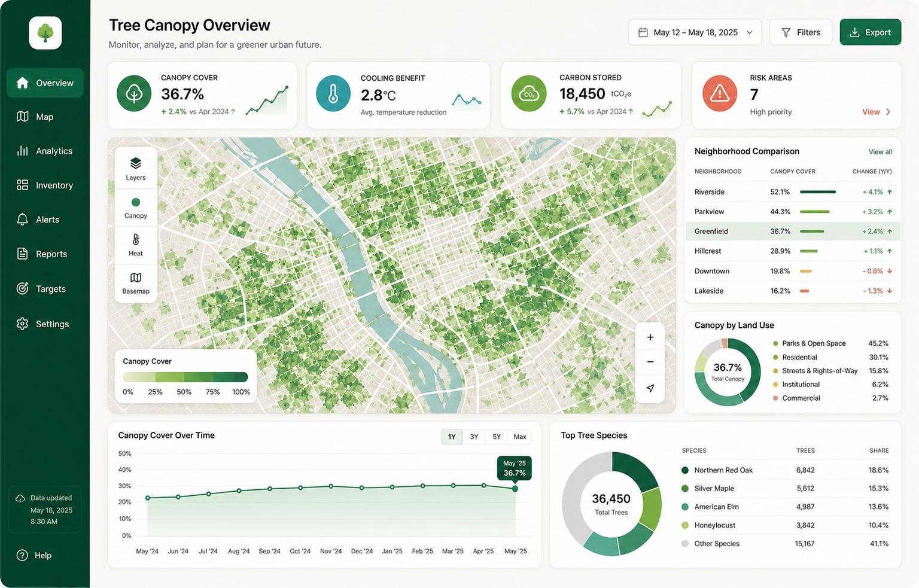
Task: Go to Analytics in the sidebar
Action: coord(45,151)
